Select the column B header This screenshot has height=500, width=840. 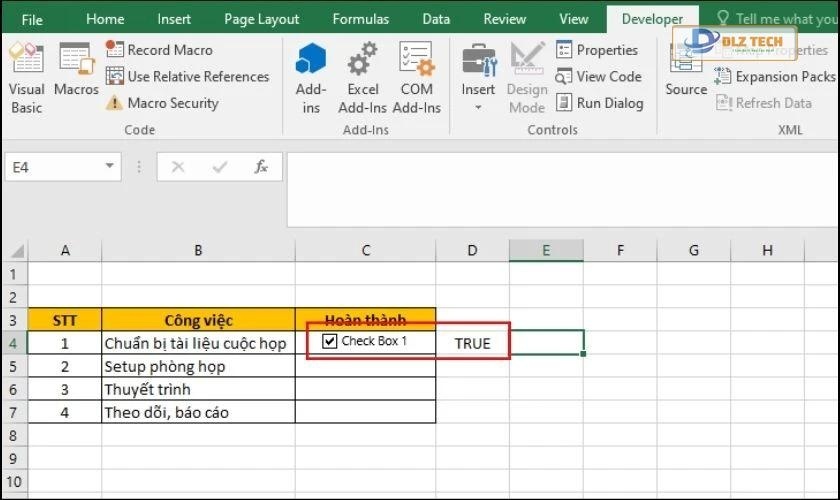point(198,250)
